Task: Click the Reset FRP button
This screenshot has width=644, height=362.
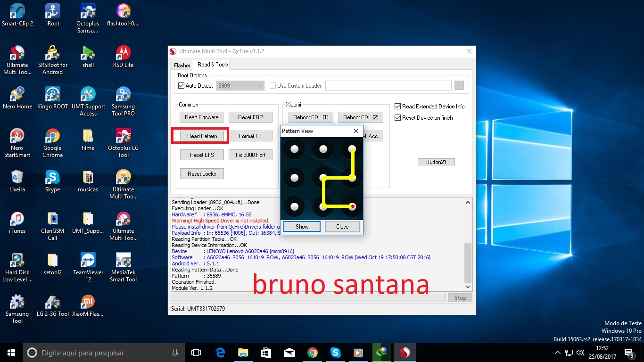Action: click(250, 117)
